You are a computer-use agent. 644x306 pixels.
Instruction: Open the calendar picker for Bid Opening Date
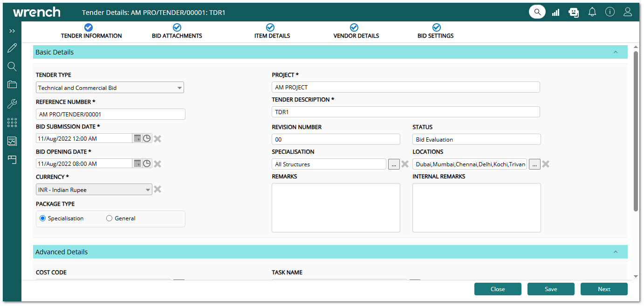(x=137, y=163)
